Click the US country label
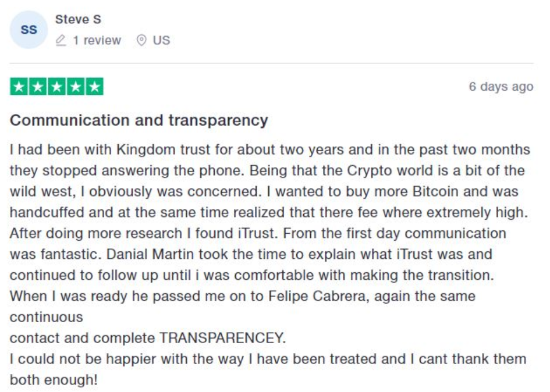 tap(161, 40)
